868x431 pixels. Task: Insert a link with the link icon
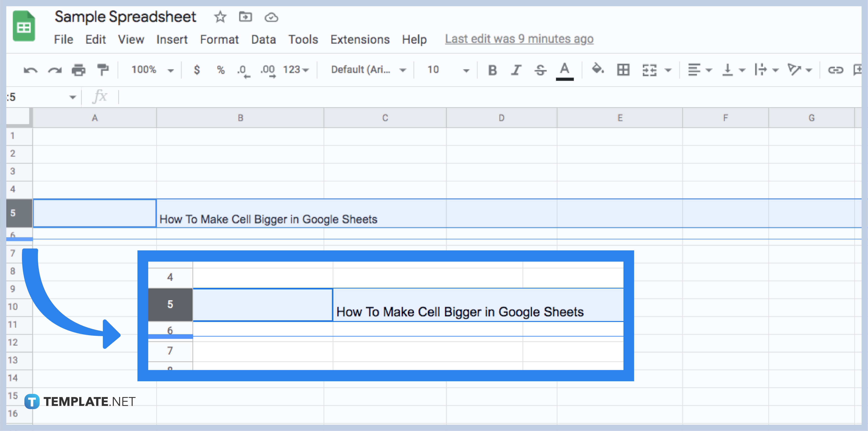click(836, 70)
